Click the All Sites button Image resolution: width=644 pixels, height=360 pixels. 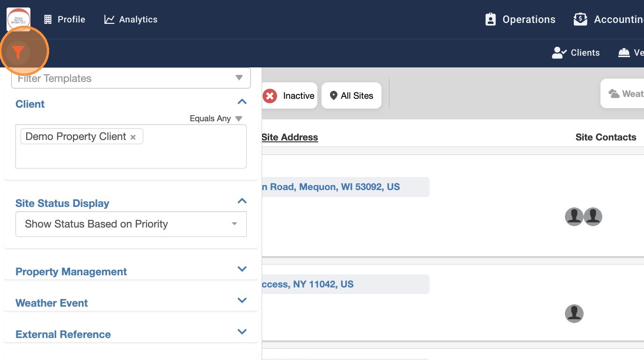(351, 96)
